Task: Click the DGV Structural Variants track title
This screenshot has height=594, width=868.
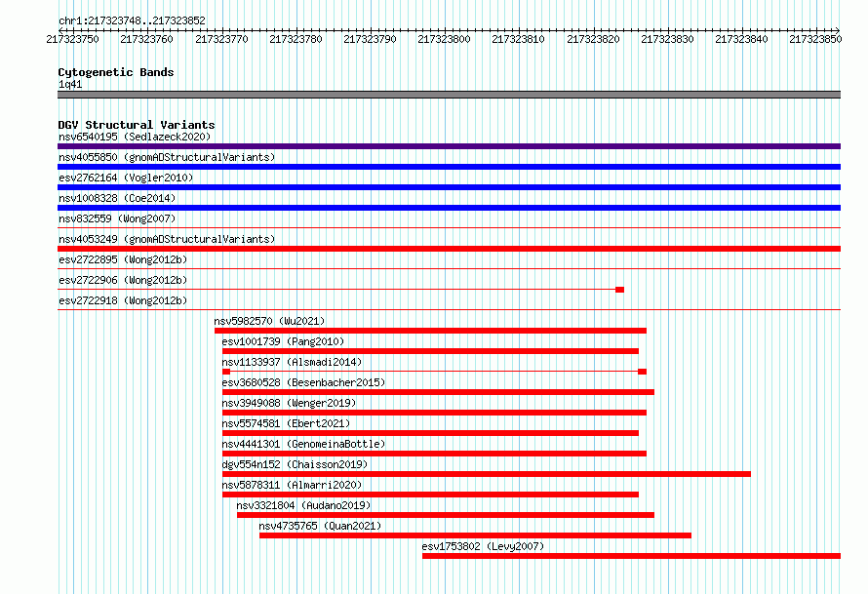Action: [x=137, y=125]
